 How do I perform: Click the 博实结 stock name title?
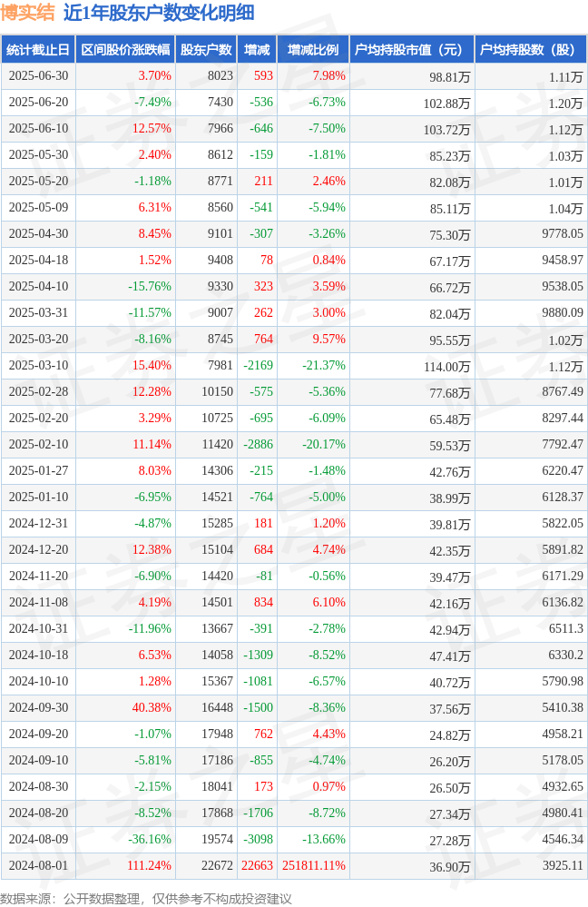point(27,13)
